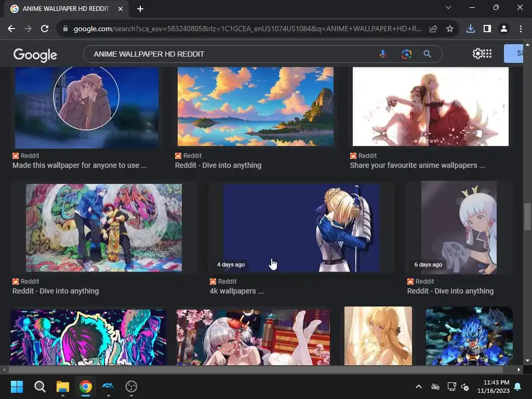Screen dimensions: 532x399
Task: View site information lock icon
Action: pos(65,29)
